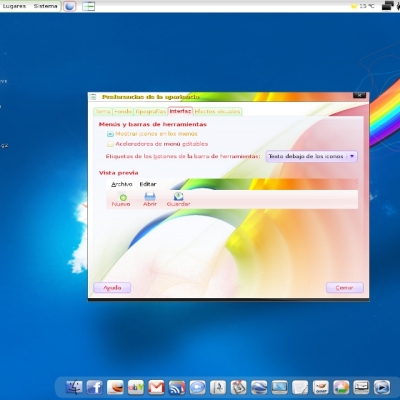Open the Texto debajo de los iconos dropdown

312,156
